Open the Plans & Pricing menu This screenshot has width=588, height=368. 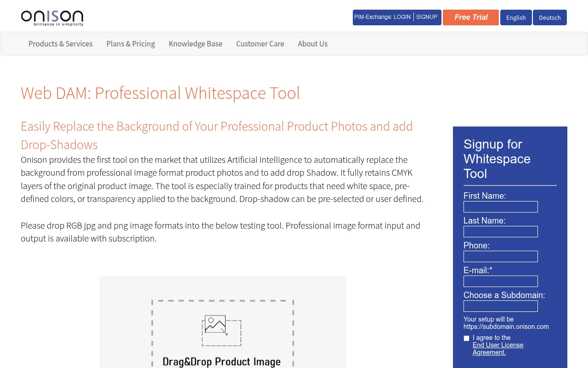pos(130,44)
